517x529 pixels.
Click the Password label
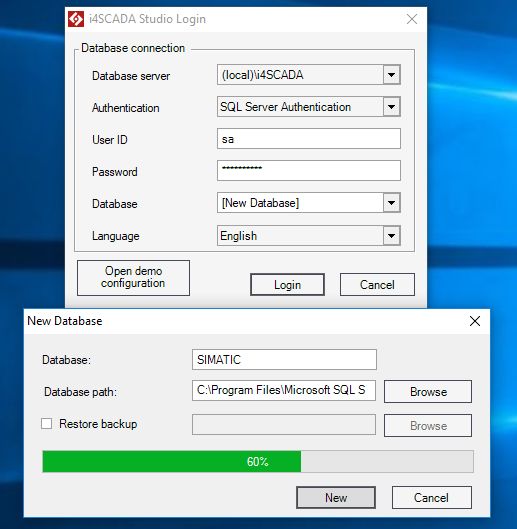(115, 172)
